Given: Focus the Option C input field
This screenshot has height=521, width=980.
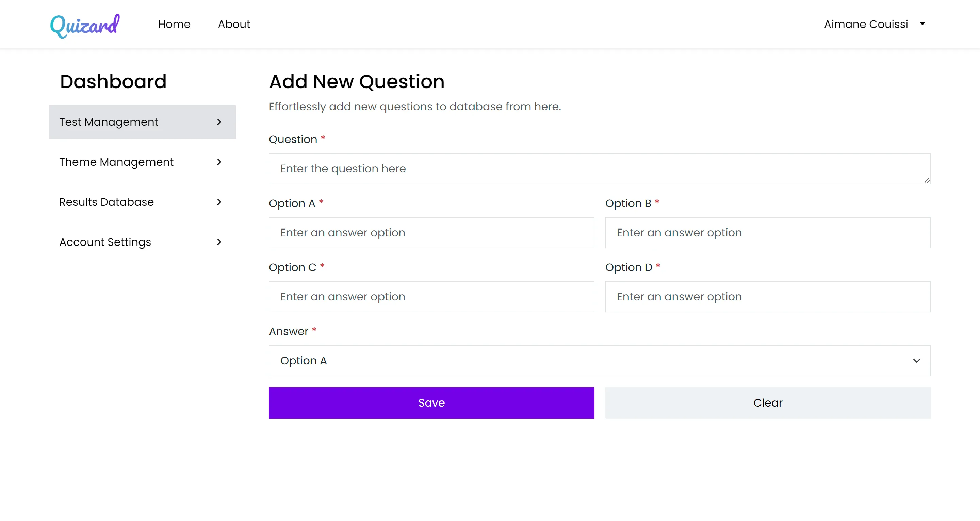Looking at the screenshot, I should (x=431, y=297).
